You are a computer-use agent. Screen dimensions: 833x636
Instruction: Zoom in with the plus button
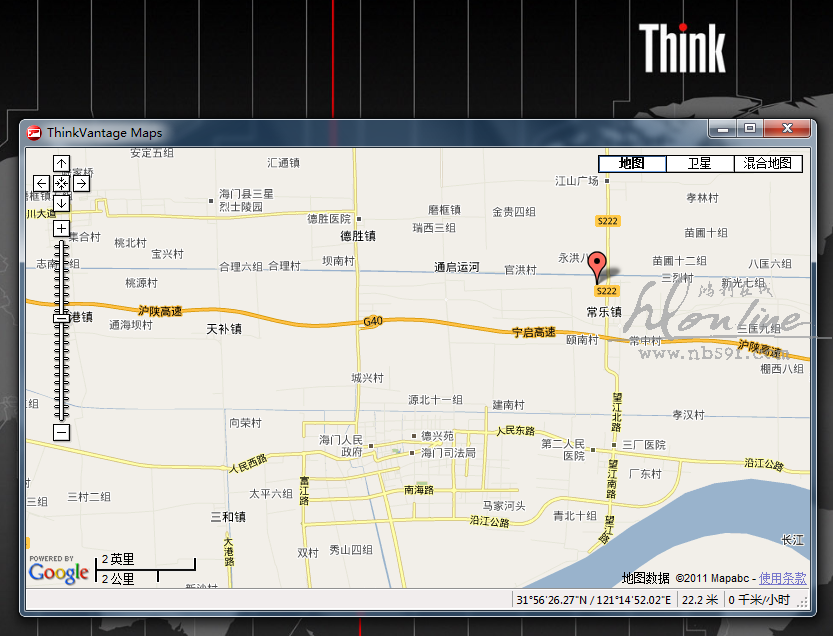(61, 229)
